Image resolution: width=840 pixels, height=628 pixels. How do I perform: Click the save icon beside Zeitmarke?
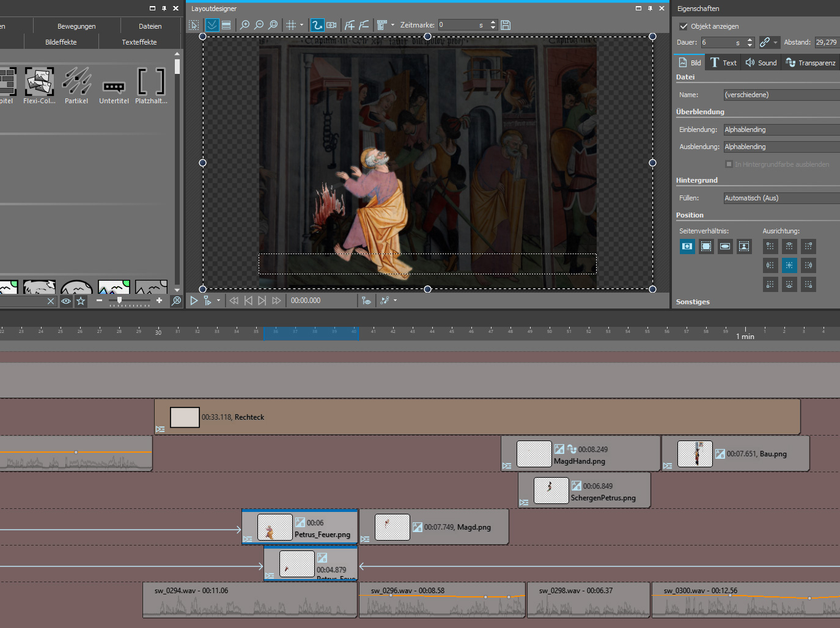tap(506, 25)
